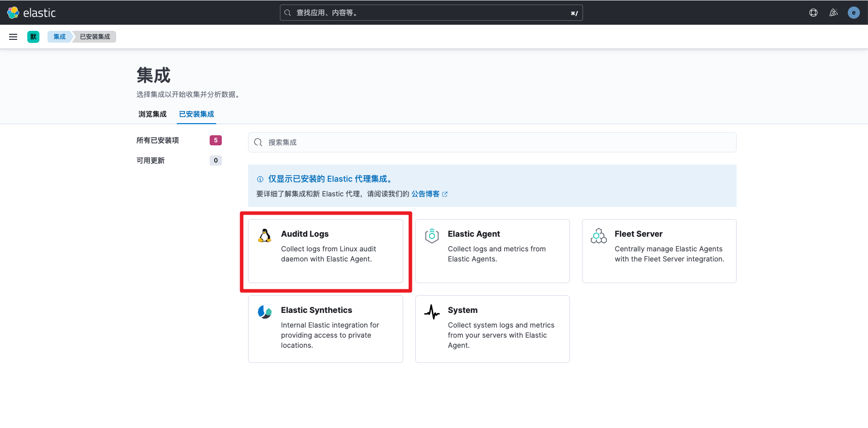Click the Elastic Agent hexagon icon
Viewport: 868px width, 428px height.
[x=432, y=236]
